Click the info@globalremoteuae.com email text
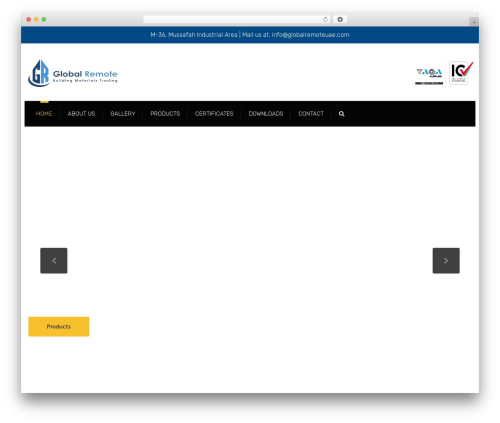500x423 pixels. pyautogui.click(x=310, y=35)
